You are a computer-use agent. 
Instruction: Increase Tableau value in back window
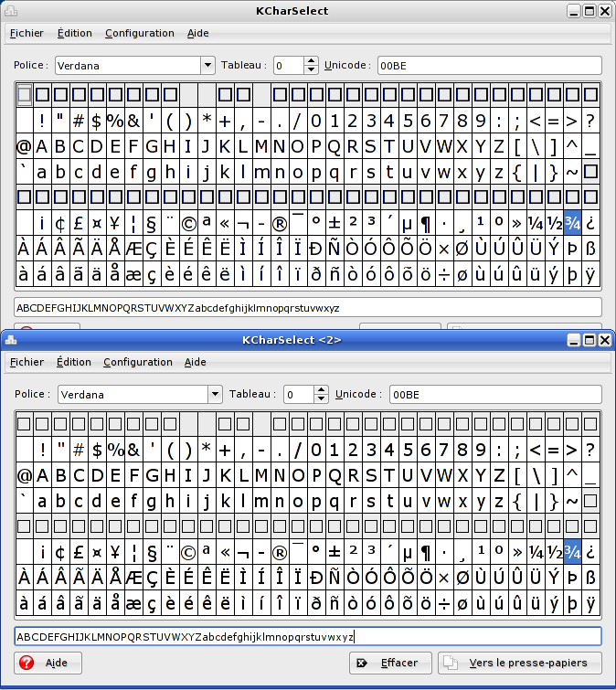[311, 61]
